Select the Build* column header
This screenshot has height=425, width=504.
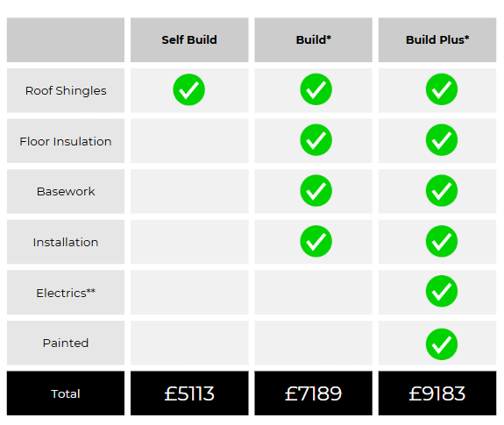314,39
